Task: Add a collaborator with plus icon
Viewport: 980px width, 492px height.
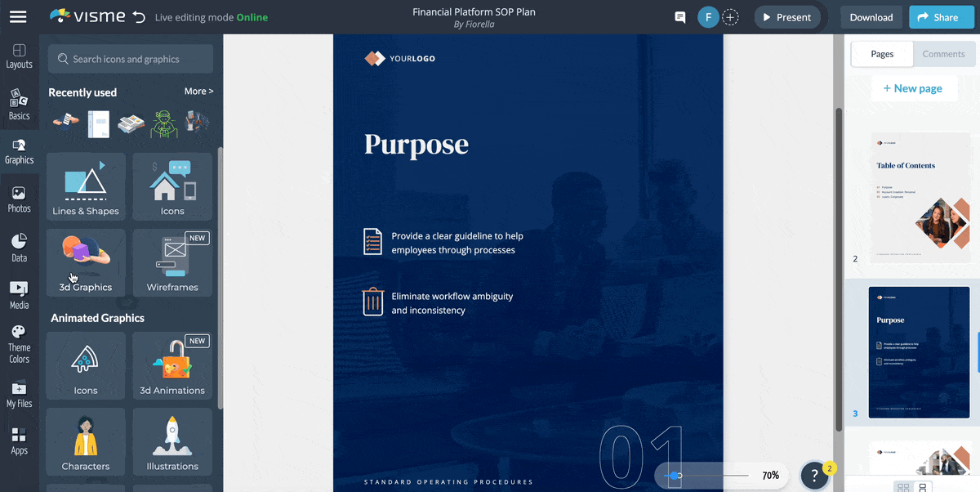Action: pos(731,17)
